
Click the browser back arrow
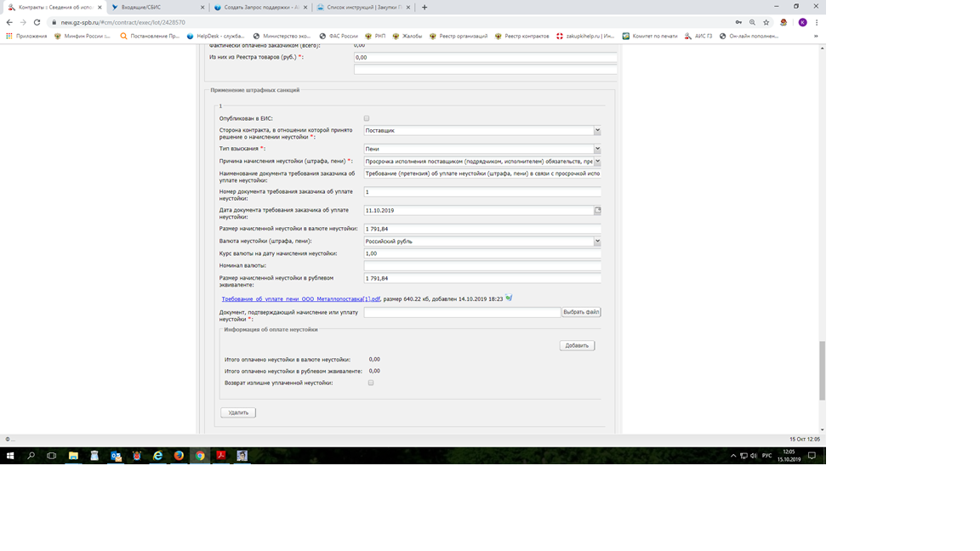pos(9,22)
